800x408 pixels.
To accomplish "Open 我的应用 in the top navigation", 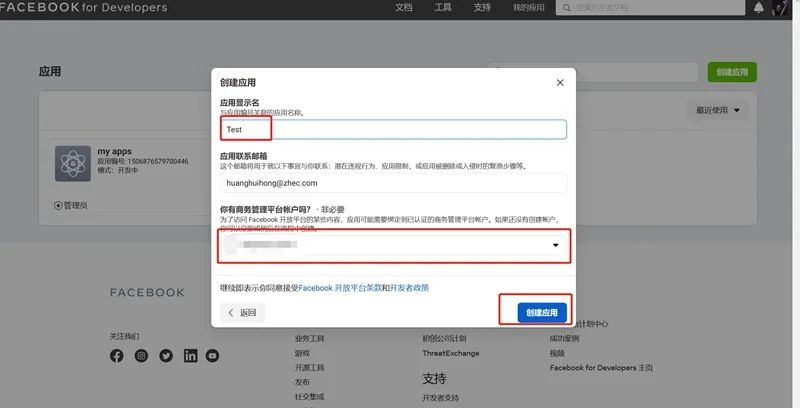I will pyautogui.click(x=529, y=8).
